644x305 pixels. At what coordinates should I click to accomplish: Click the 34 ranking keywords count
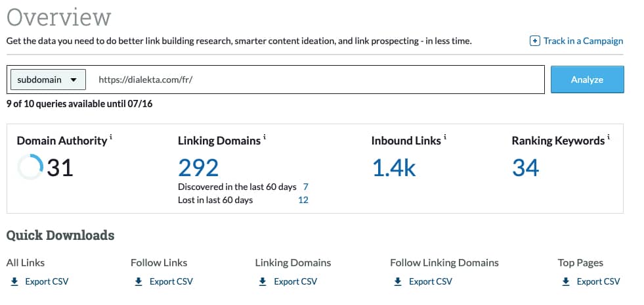click(x=525, y=168)
